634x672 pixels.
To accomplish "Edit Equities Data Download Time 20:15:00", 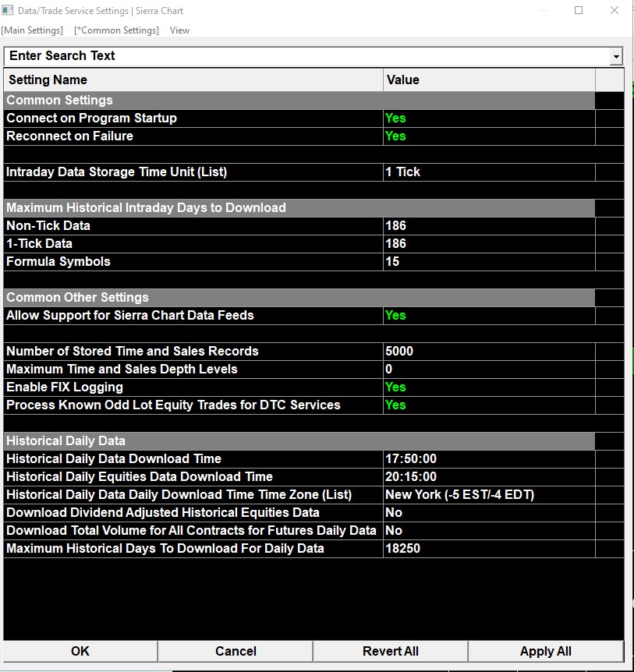I will tap(489, 477).
